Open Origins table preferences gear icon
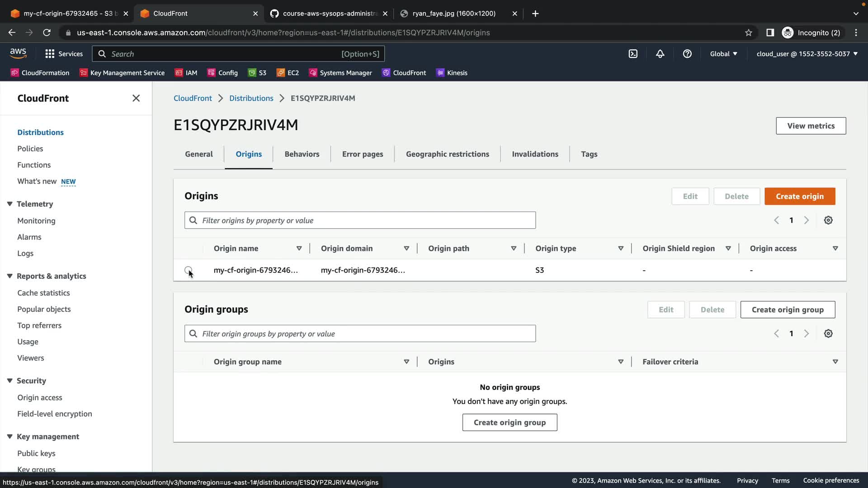Image resolution: width=868 pixels, height=488 pixels. [x=828, y=220]
